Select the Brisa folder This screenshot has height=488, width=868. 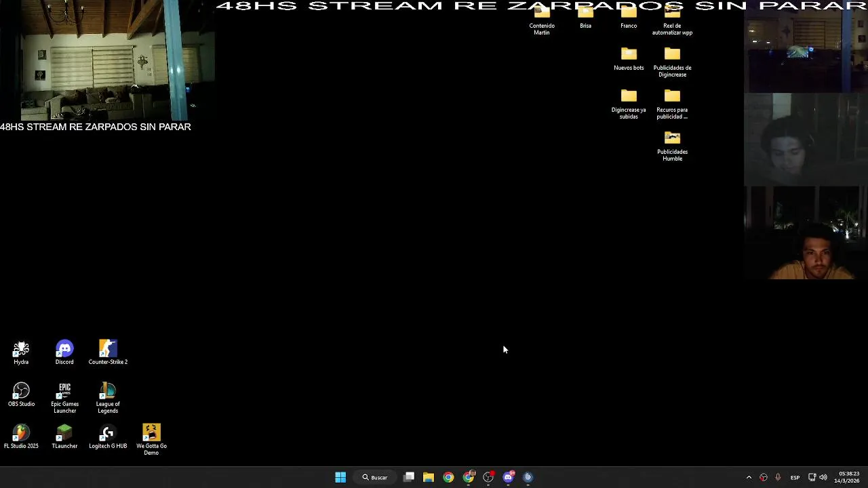pos(585,18)
